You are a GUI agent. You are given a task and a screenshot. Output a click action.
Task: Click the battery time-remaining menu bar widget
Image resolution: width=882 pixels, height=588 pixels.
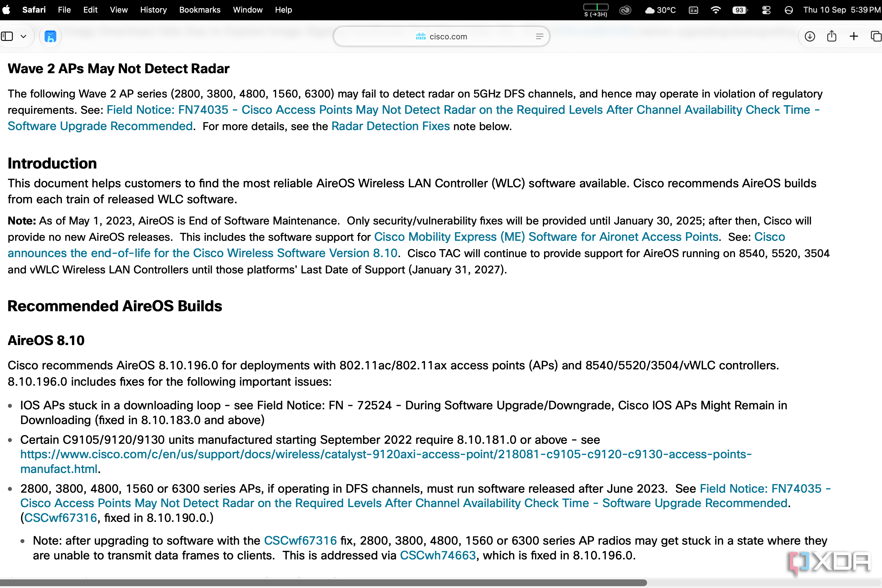click(x=596, y=10)
